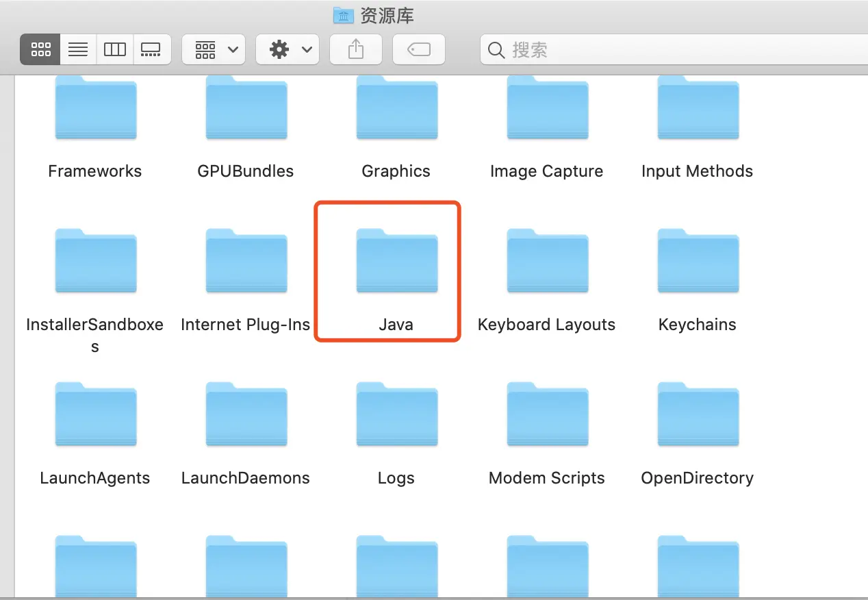Click the Logs name label
This screenshot has height=600, width=868.
click(396, 478)
